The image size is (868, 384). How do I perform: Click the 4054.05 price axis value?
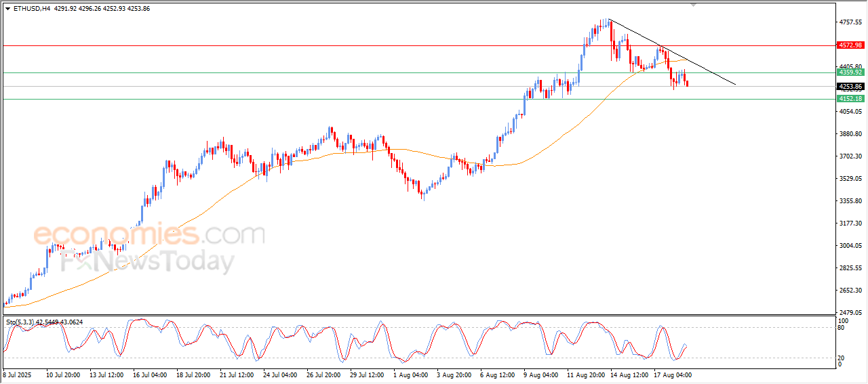(x=850, y=112)
